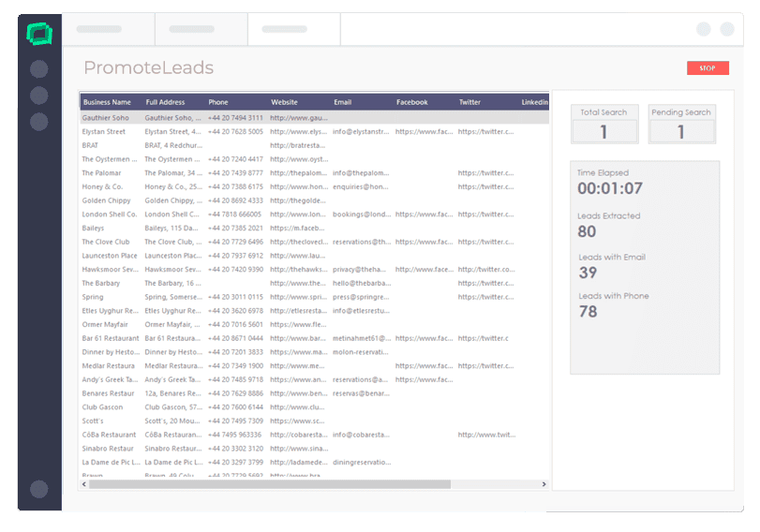This screenshot has height=532, width=760.
Task: Click the Total Search counter box
Action: pyautogui.click(x=604, y=125)
